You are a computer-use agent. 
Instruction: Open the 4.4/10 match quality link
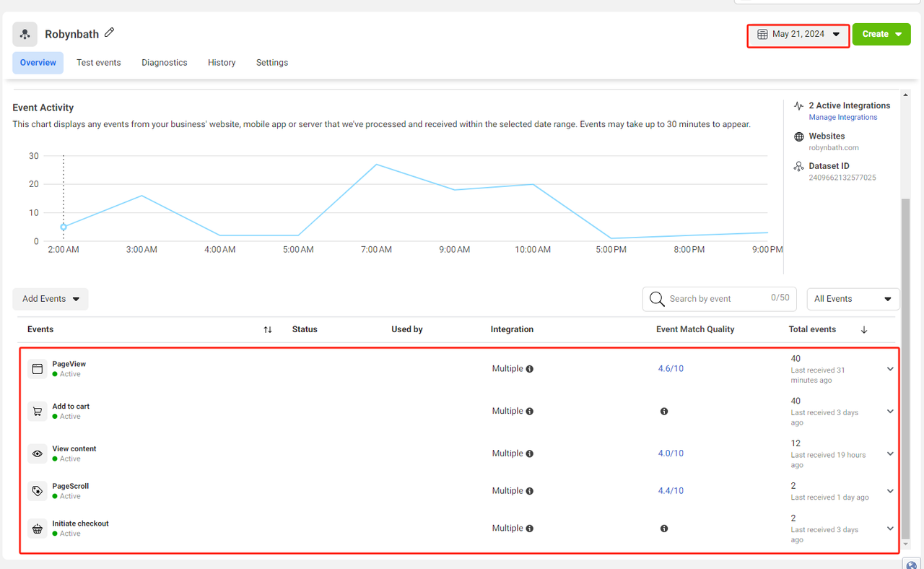(x=671, y=491)
